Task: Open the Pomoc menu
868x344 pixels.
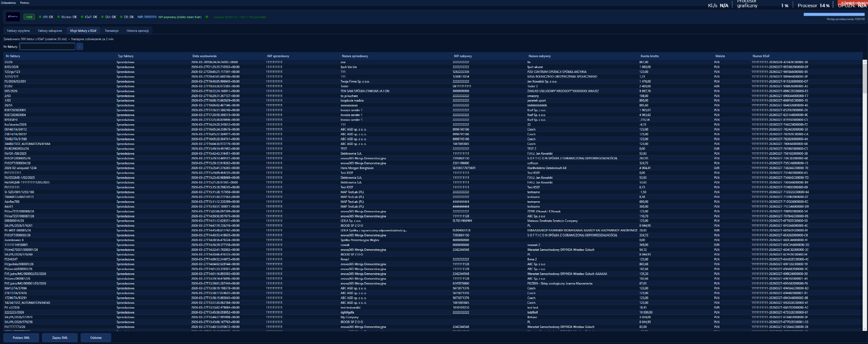Action: click(x=25, y=3)
